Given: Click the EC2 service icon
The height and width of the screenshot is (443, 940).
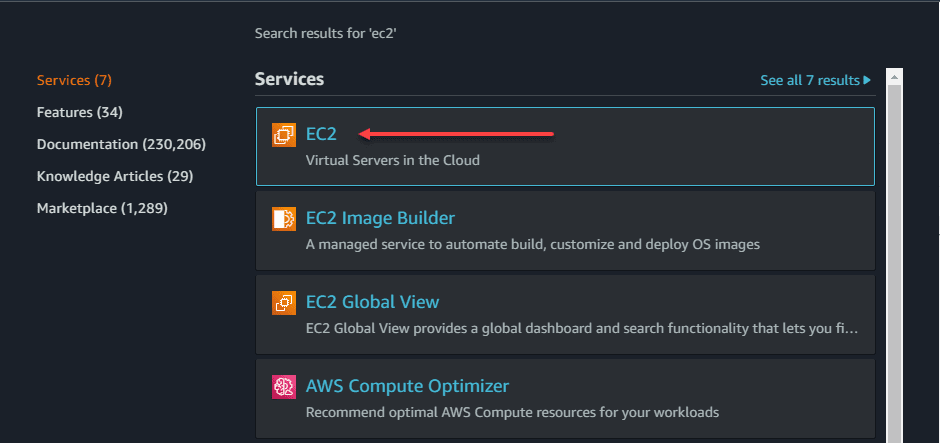Looking at the screenshot, I should [284, 135].
